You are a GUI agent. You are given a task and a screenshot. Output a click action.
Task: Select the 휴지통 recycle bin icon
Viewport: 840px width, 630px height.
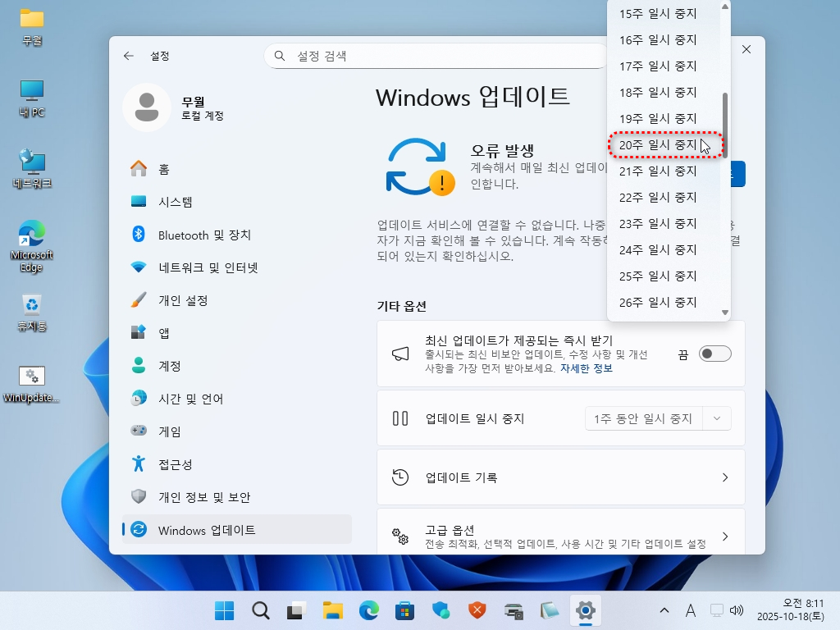(32, 313)
